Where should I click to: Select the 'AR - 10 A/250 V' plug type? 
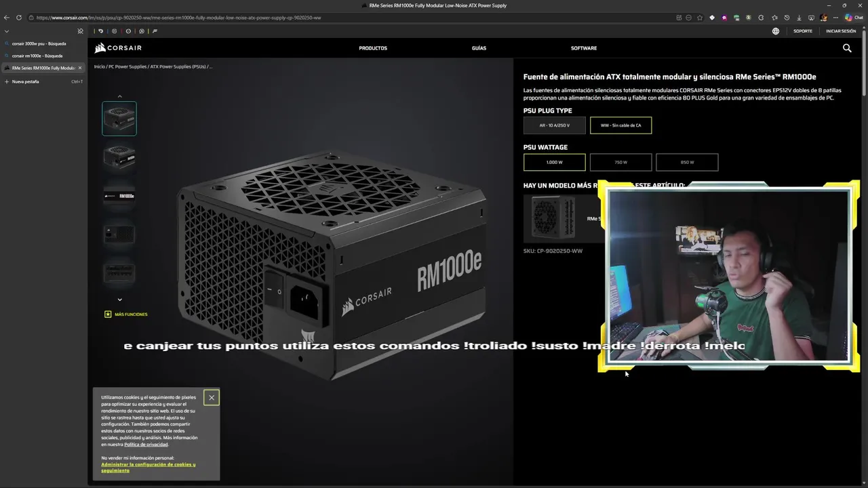point(554,125)
